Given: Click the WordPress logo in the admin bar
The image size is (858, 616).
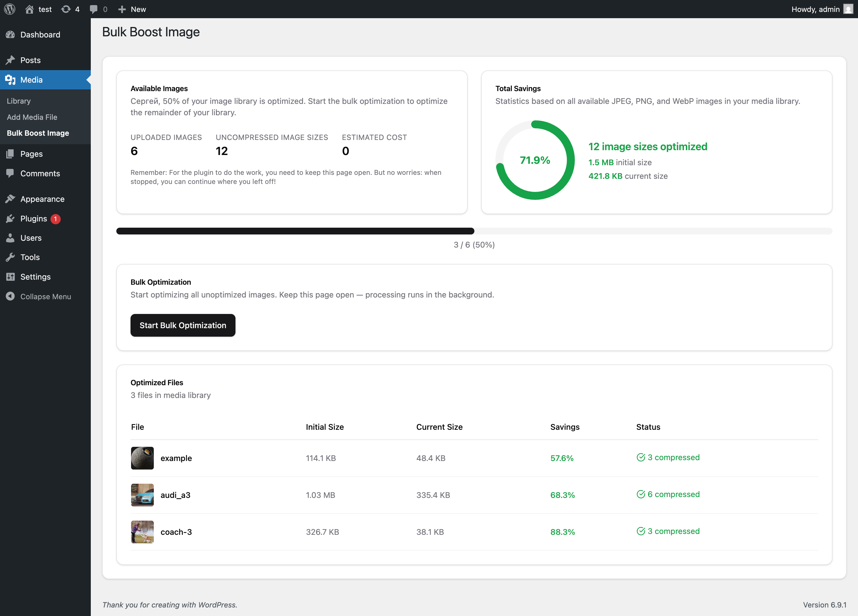Looking at the screenshot, I should (9, 9).
